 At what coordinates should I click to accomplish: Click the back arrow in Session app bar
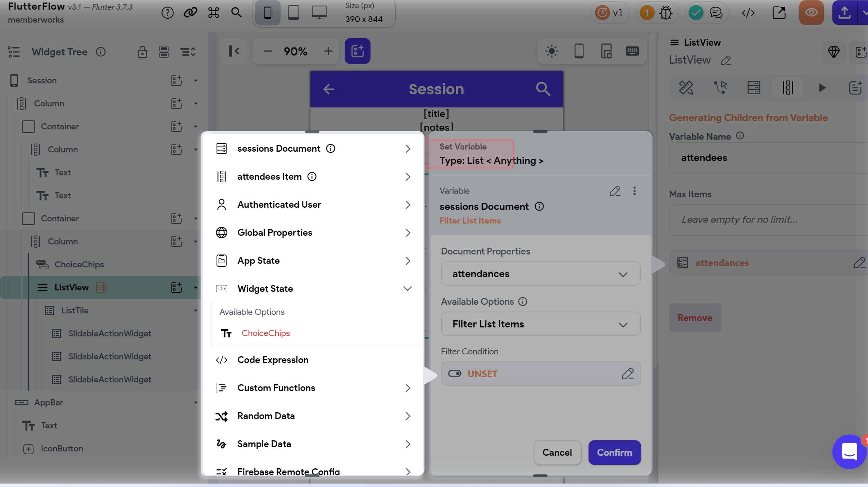coord(328,89)
